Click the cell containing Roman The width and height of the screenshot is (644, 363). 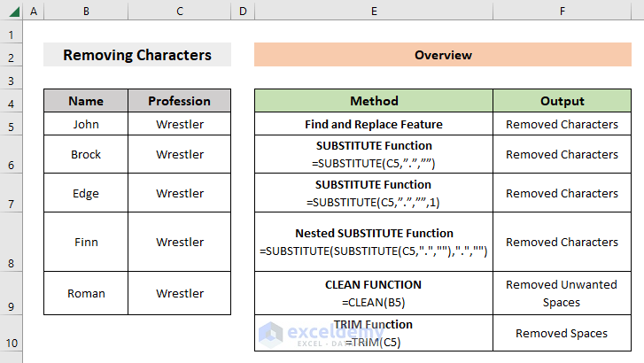(x=86, y=293)
